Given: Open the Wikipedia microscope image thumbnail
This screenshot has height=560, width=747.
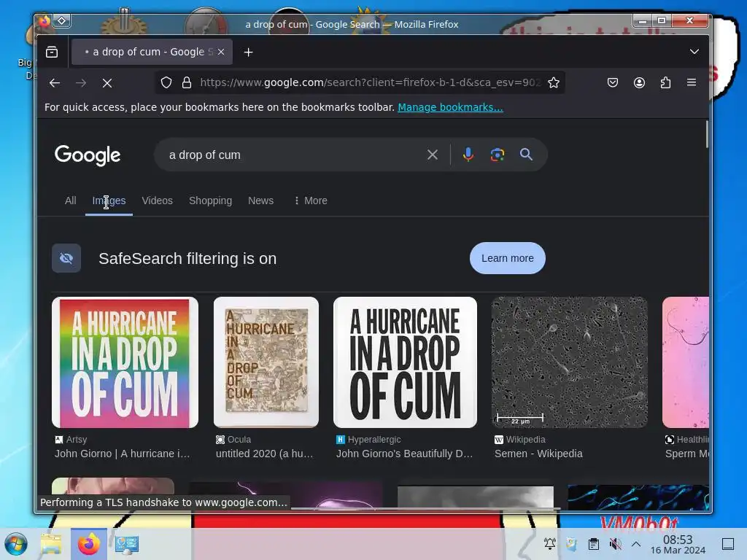Looking at the screenshot, I should tap(569, 362).
